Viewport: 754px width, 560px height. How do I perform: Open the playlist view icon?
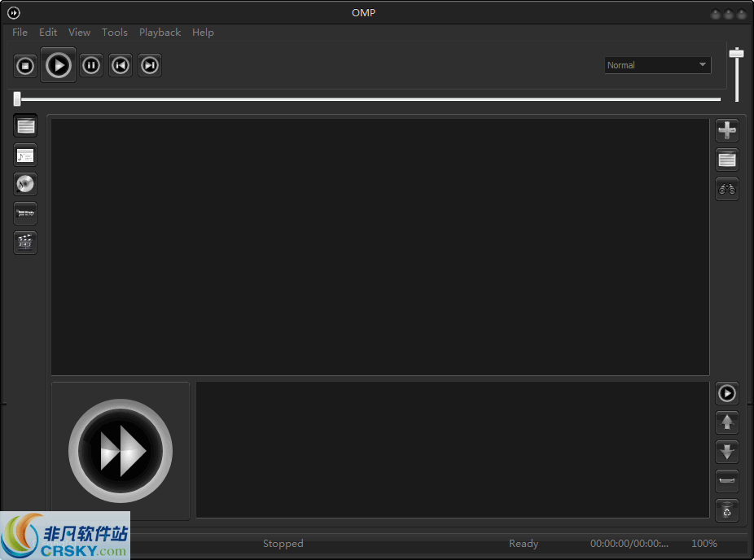pyautogui.click(x=25, y=125)
